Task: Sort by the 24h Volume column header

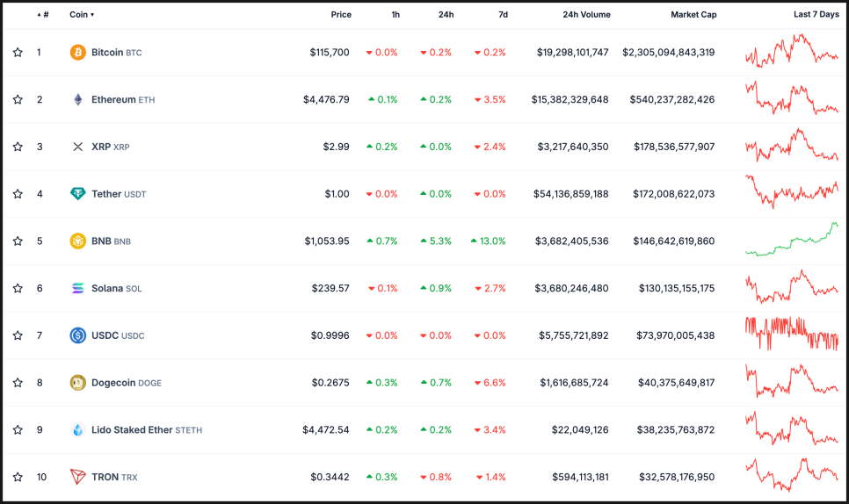Action: pos(586,15)
